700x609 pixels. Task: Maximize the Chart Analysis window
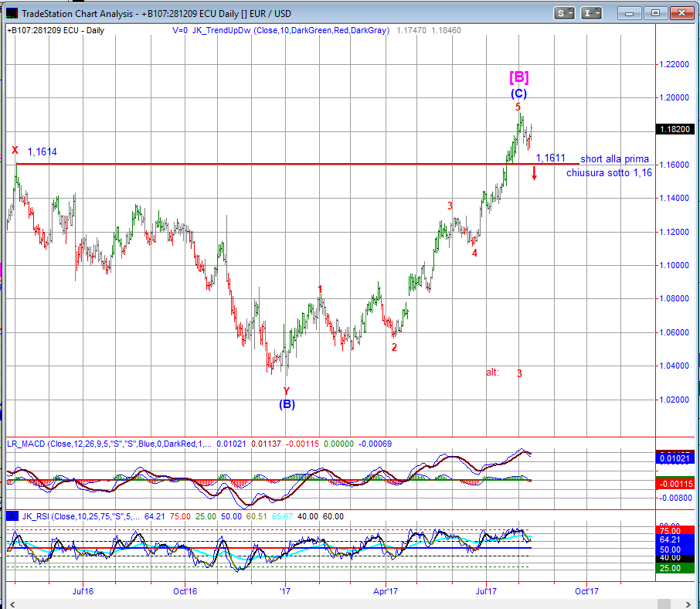(655, 13)
